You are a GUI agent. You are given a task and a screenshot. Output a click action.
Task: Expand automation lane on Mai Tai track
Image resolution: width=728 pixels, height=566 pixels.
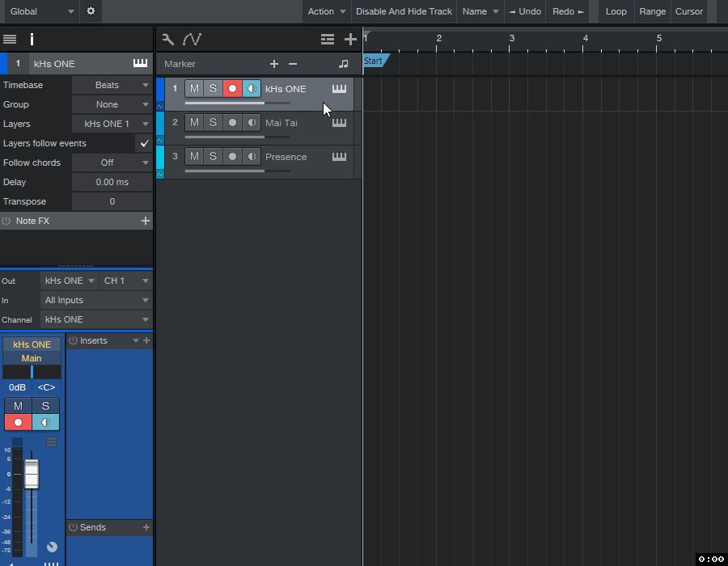pyautogui.click(x=160, y=140)
